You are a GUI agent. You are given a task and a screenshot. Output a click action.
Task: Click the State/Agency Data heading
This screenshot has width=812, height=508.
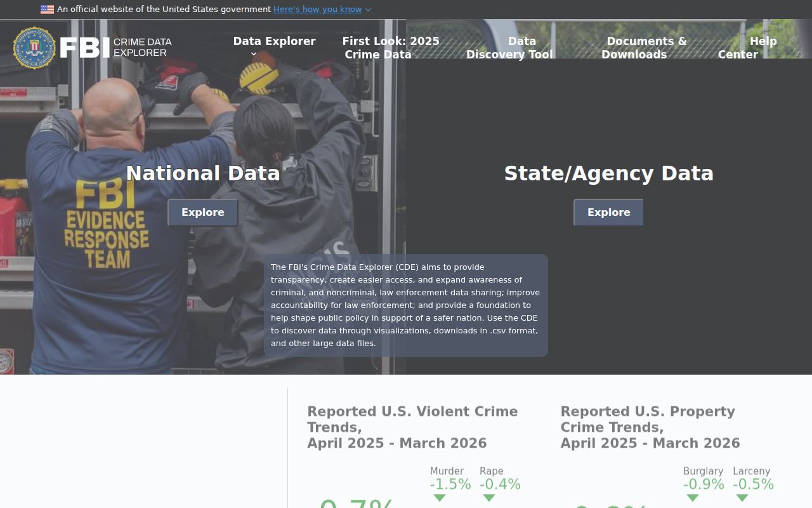tap(609, 173)
